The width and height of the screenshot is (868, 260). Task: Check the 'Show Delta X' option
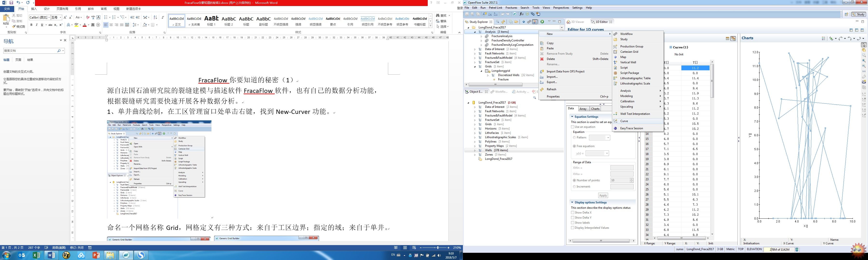coord(572,213)
